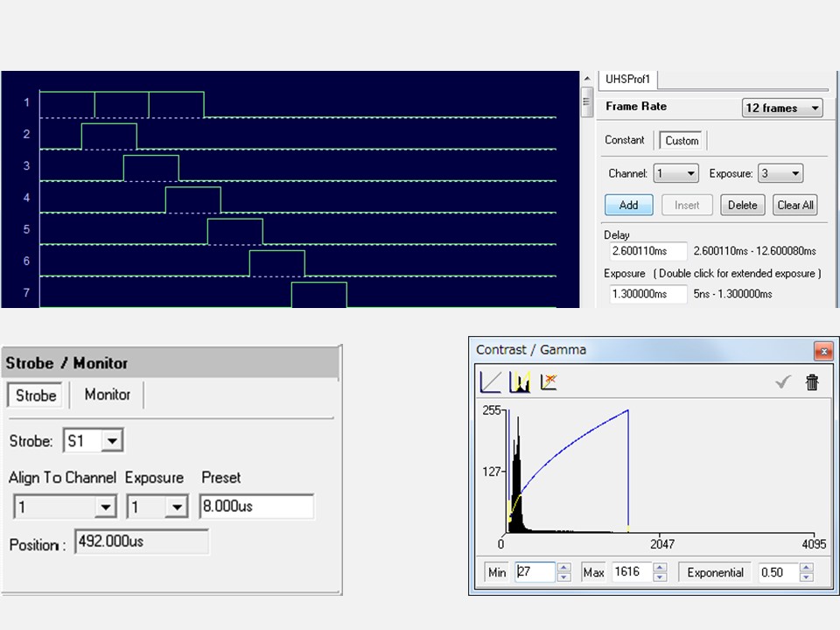
Task: Click the trash can icon in Contrast/Gamma
Action: click(x=812, y=382)
